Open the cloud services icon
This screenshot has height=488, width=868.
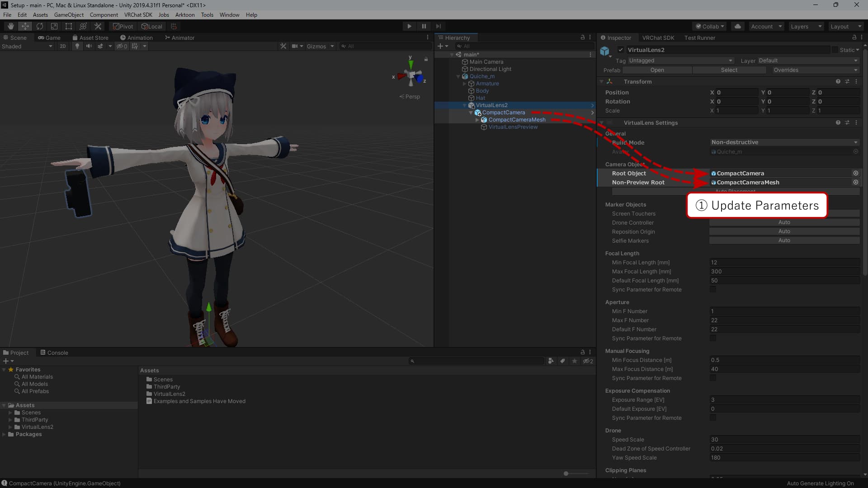pyautogui.click(x=738, y=26)
